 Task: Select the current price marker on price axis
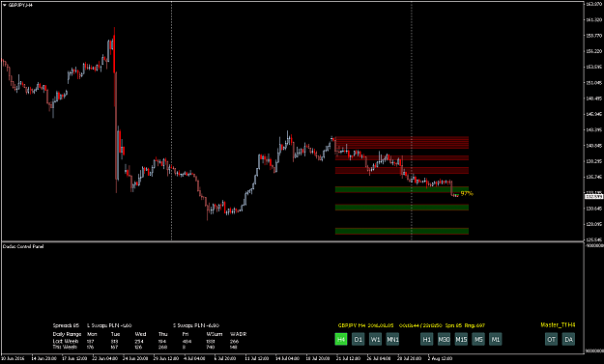point(593,197)
